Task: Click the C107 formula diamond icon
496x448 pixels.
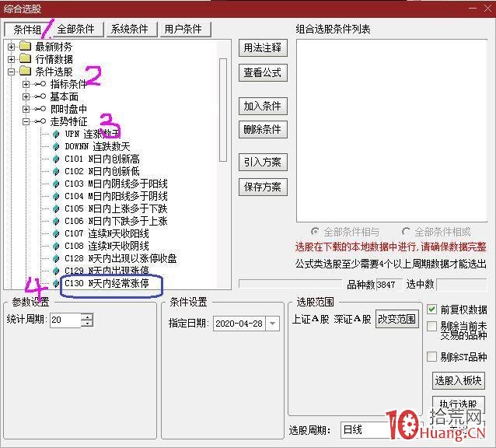Action: click(x=56, y=233)
